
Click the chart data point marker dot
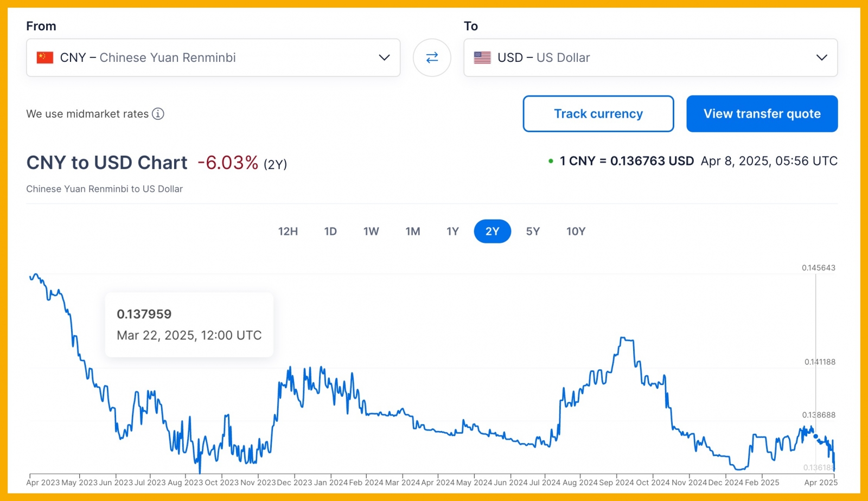pyautogui.click(x=815, y=436)
